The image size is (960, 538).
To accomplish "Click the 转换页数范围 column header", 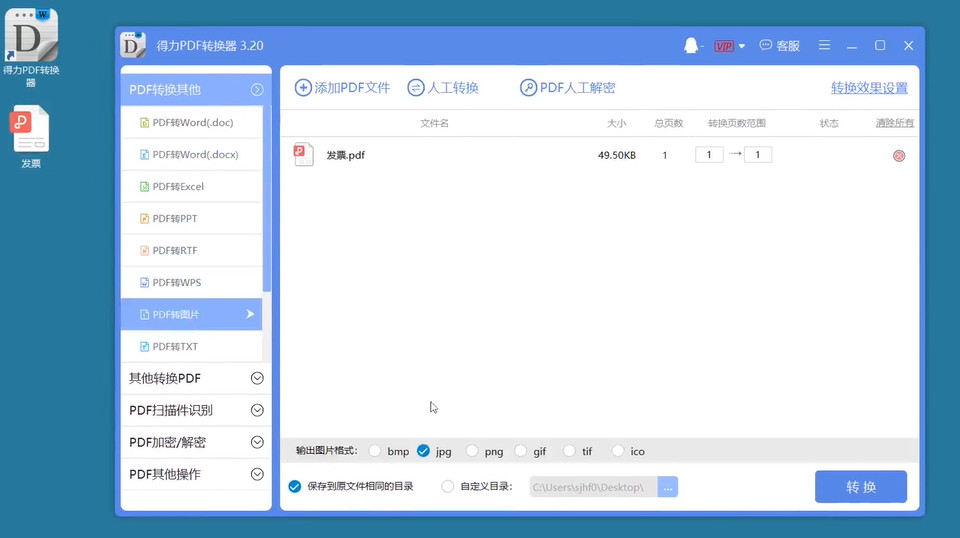I will pyautogui.click(x=737, y=123).
